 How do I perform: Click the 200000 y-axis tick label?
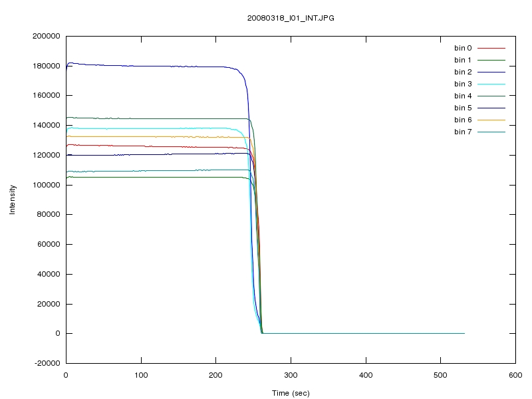coord(46,36)
